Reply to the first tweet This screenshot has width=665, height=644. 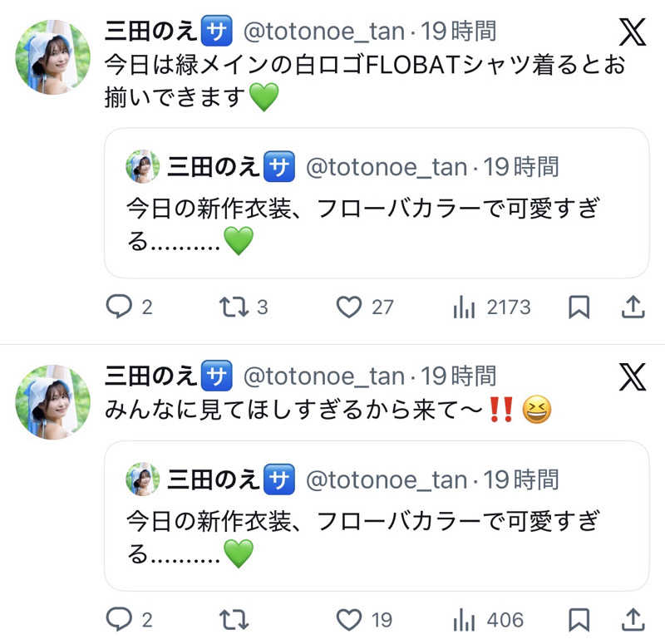tap(119, 307)
